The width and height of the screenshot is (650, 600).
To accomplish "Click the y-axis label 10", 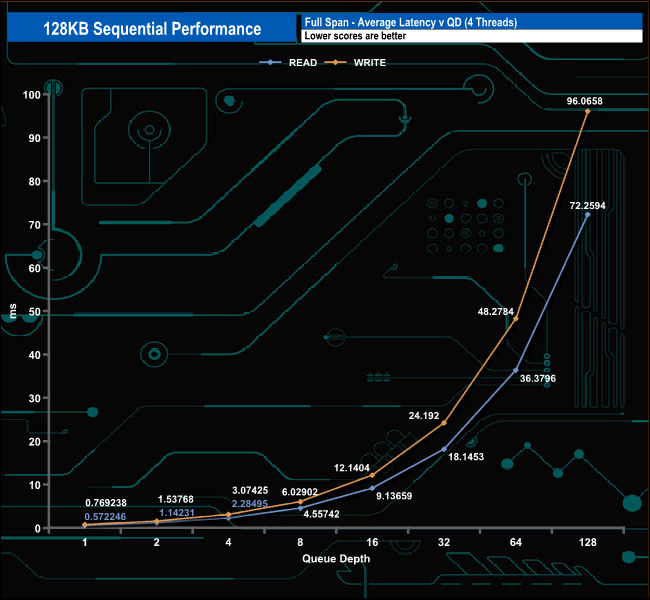I will 34,485.
